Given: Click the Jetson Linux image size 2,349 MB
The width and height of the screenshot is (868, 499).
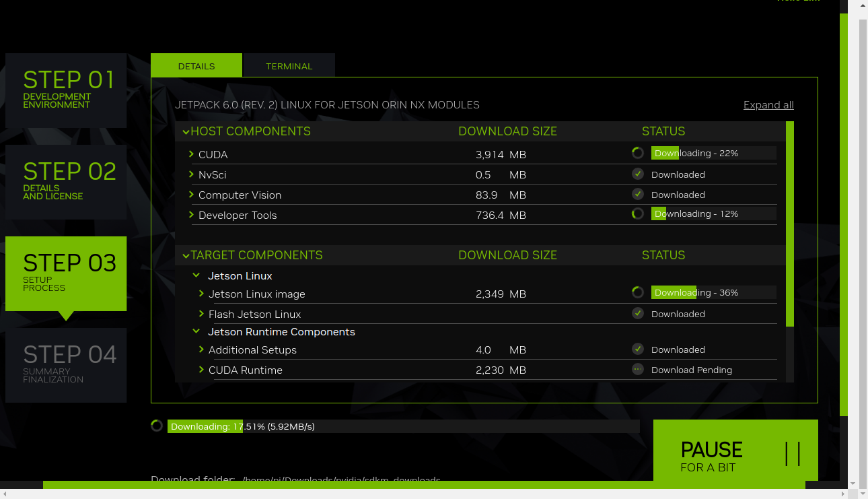Looking at the screenshot, I should (x=501, y=294).
